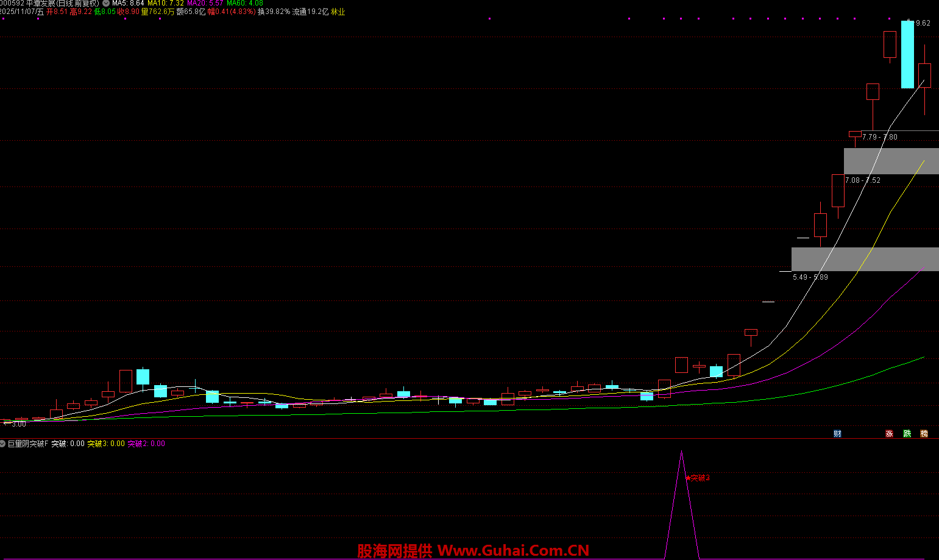Select the MA10 moving average label
This screenshot has width=939, height=560.
click(165, 3)
